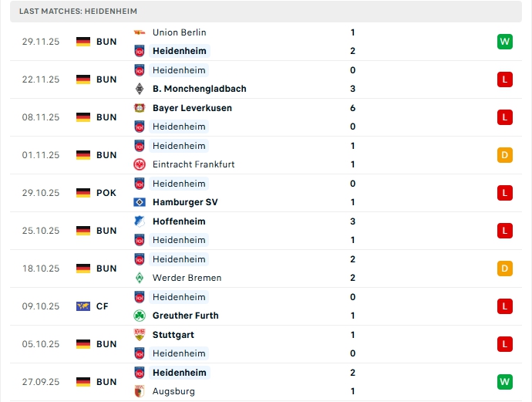
Task: Open the Hamburger SV team link
Action: click(x=185, y=202)
